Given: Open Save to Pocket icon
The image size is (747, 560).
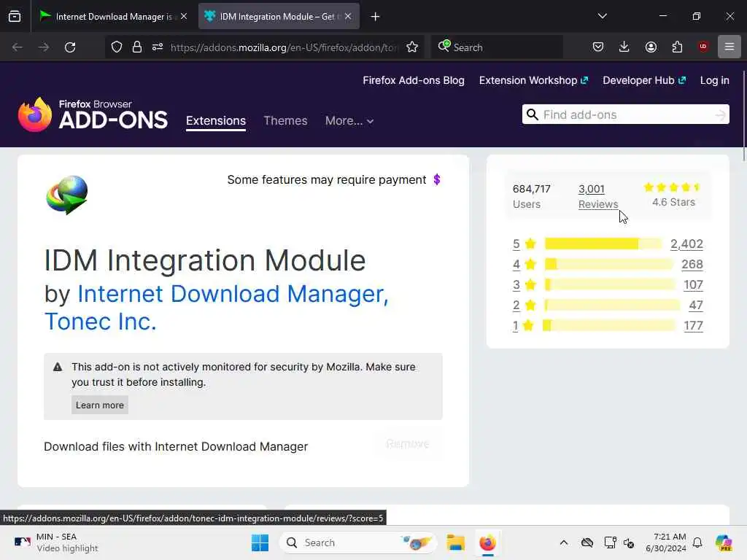Looking at the screenshot, I should point(598,47).
